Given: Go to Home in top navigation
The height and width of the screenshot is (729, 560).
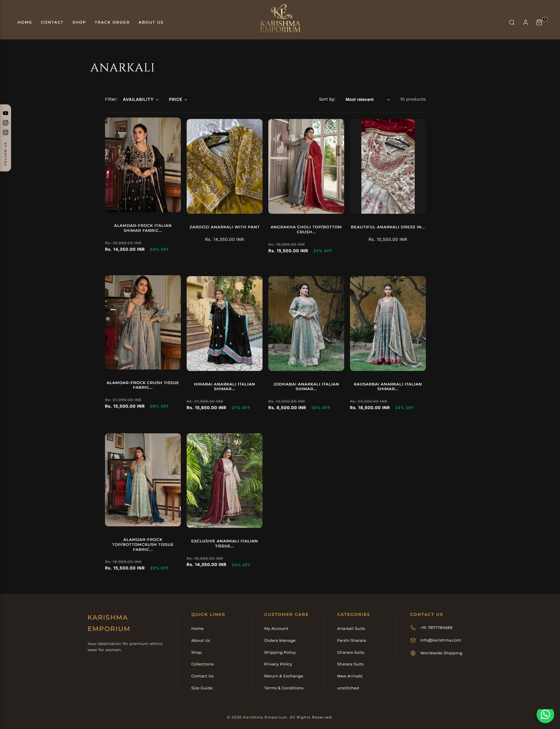Looking at the screenshot, I should [x=25, y=22].
